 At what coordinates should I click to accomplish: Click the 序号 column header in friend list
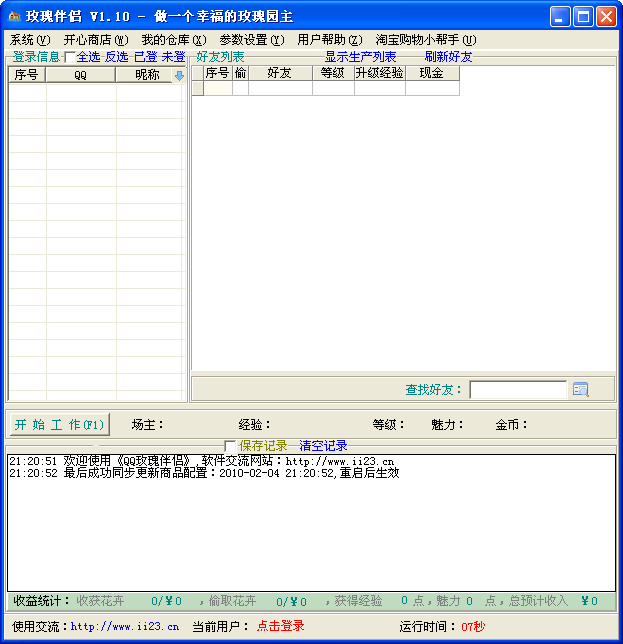tap(217, 73)
